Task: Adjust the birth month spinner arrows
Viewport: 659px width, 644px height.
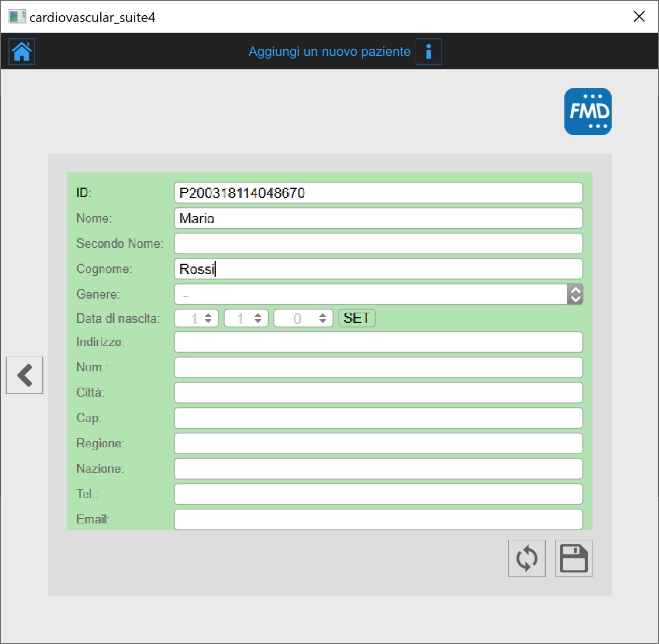Action: click(x=257, y=318)
